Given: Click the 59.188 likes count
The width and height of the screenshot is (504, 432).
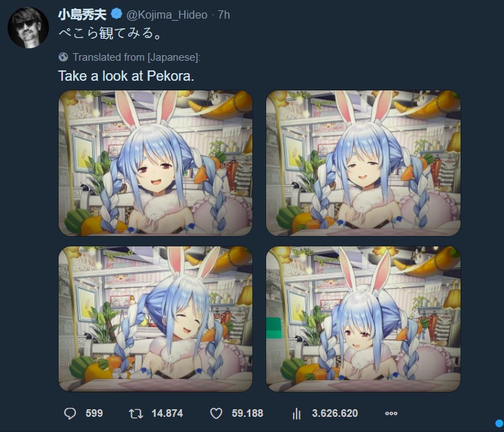Looking at the screenshot, I should pos(248,413).
